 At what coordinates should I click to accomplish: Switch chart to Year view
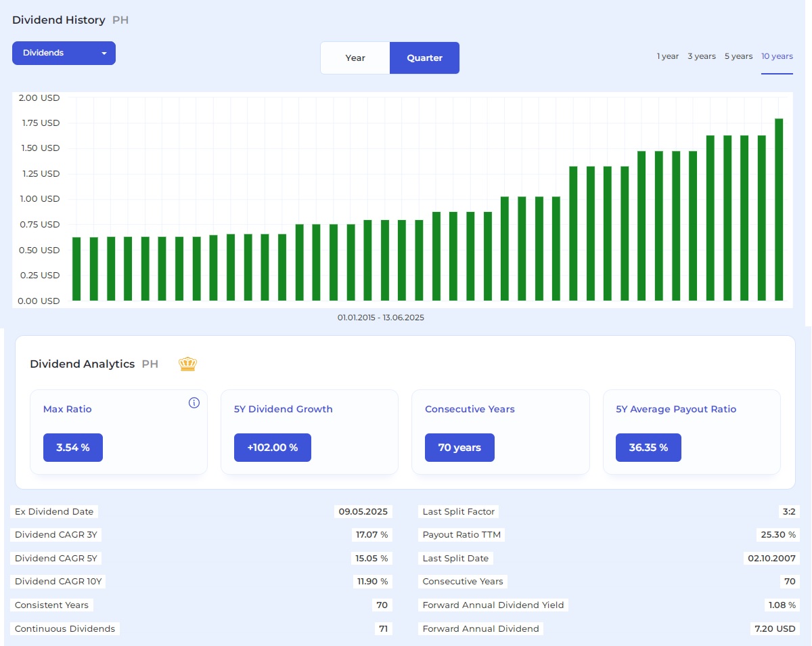tap(355, 58)
